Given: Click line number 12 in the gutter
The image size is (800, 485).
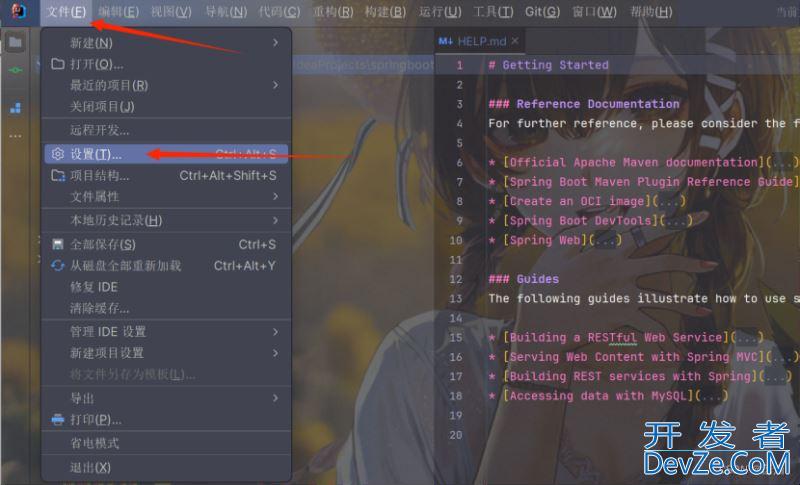Looking at the screenshot, I should [456, 279].
